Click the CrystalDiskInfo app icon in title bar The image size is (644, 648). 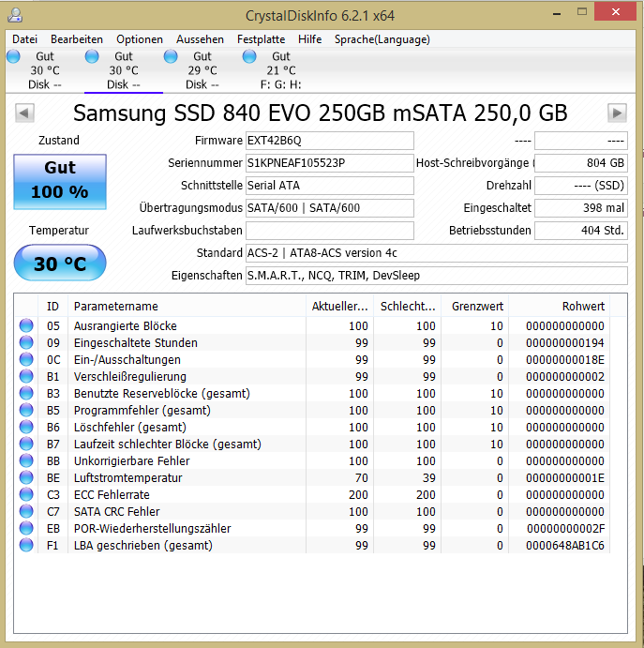point(15,15)
